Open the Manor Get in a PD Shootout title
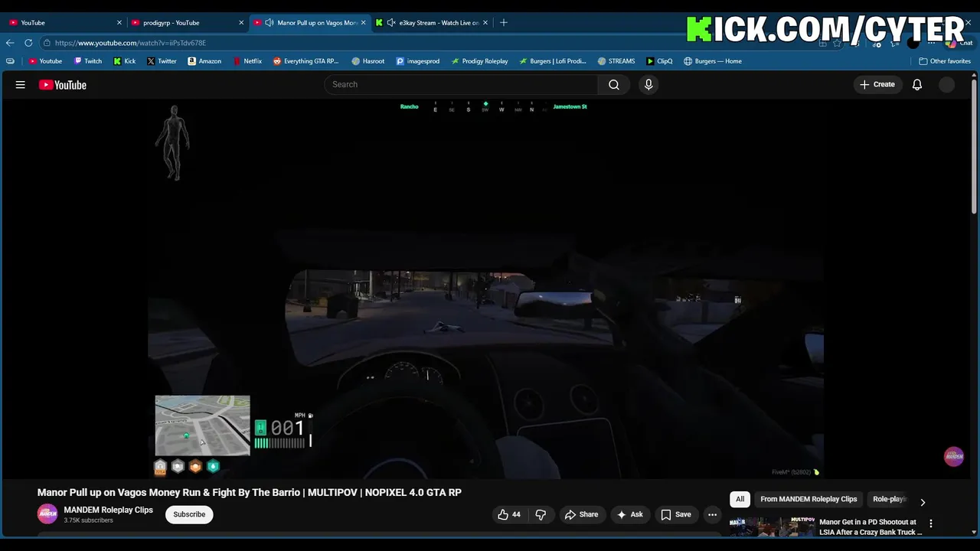Screen dimensions: 980x551 click(871, 527)
